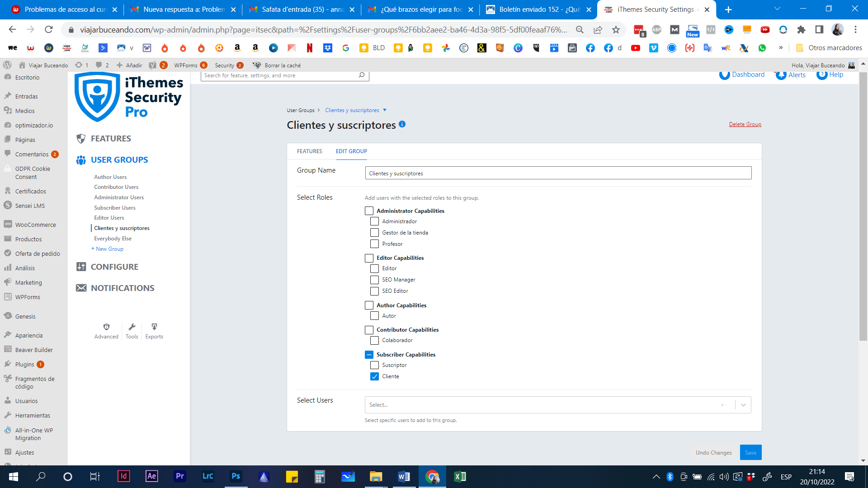Switch to the Features tab
The height and width of the screenshot is (488, 868).
click(310, 151)
